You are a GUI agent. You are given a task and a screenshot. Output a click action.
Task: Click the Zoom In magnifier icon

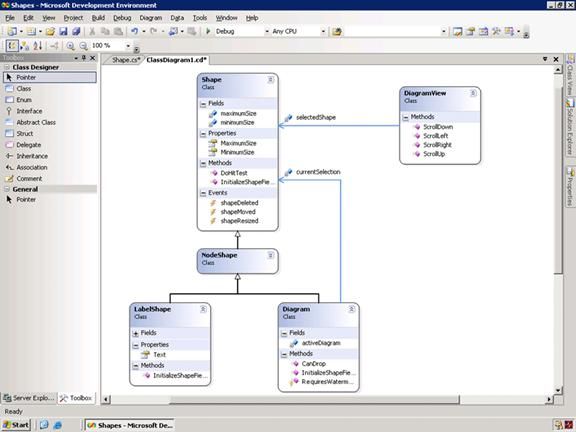point(70,46)
